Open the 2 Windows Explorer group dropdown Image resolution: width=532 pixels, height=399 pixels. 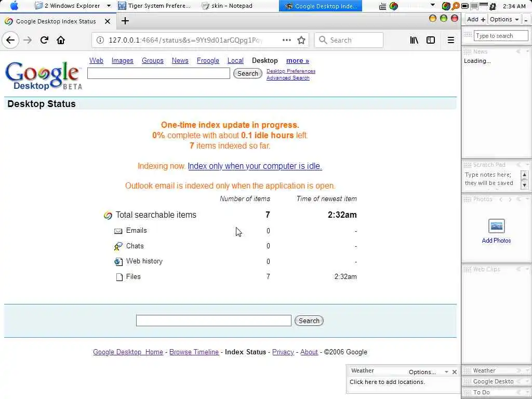click(109, 6)
